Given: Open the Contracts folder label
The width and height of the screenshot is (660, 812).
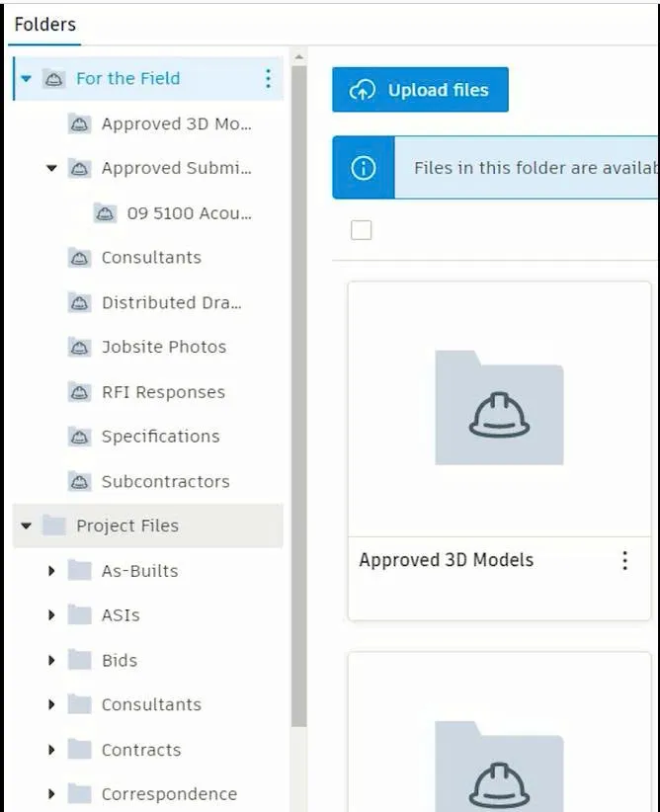Looking at the screenshot, I should (141, 750).
